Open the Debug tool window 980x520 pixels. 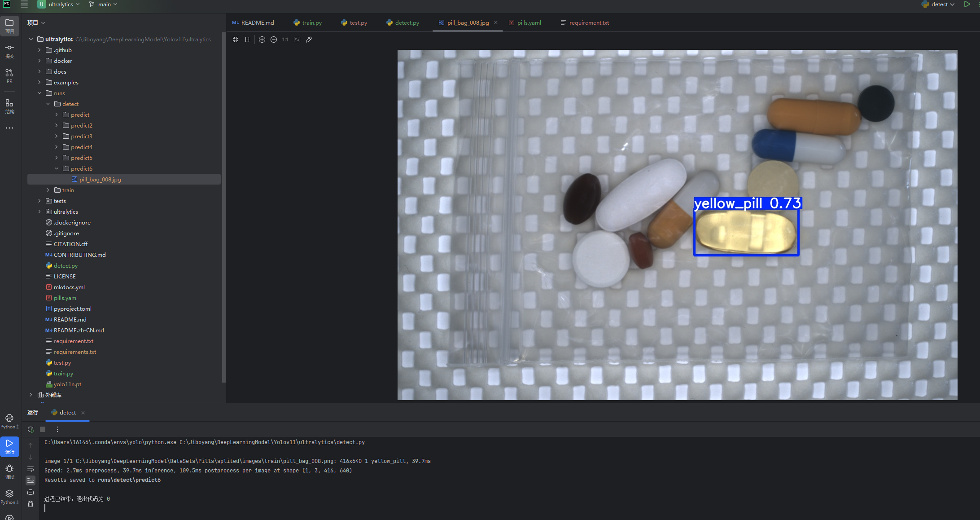click(x=9, y=471)
